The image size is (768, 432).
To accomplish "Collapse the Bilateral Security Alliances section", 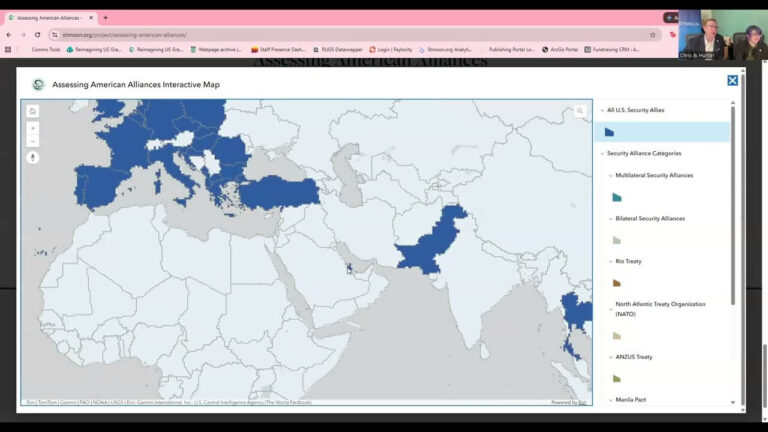I will [611, 219].
